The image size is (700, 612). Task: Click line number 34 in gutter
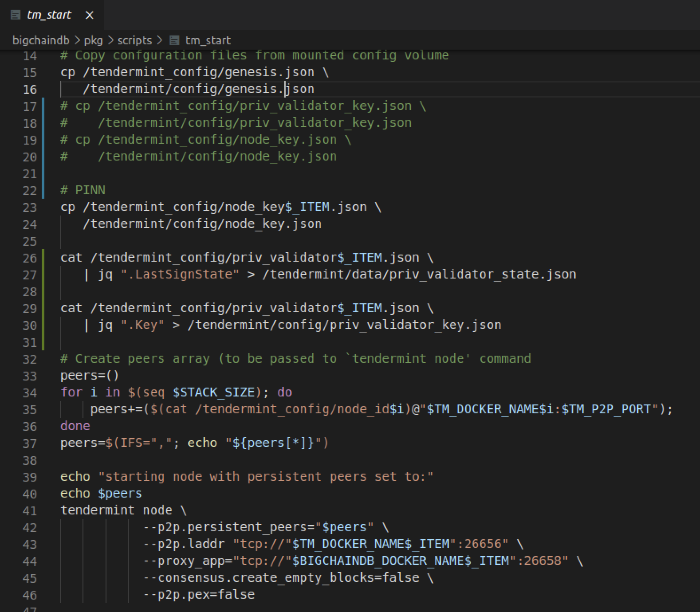click(30, 393)
